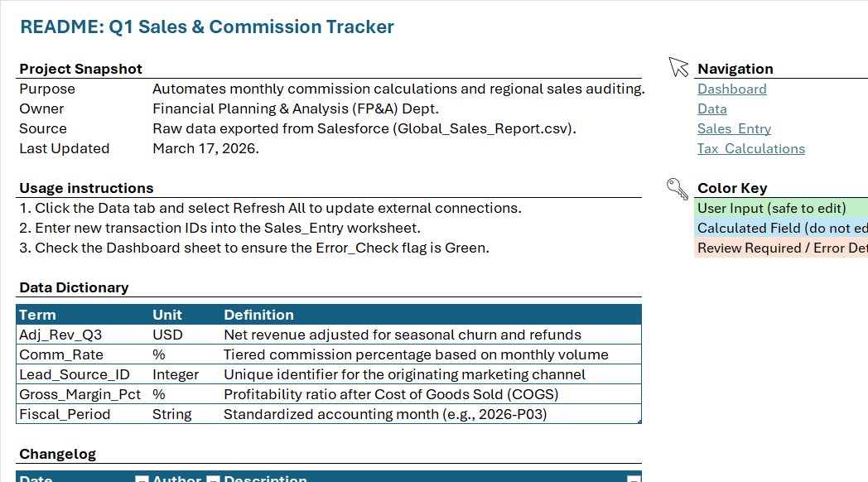Go to the Sales_Entry sheet link

(x=734, y=129)
